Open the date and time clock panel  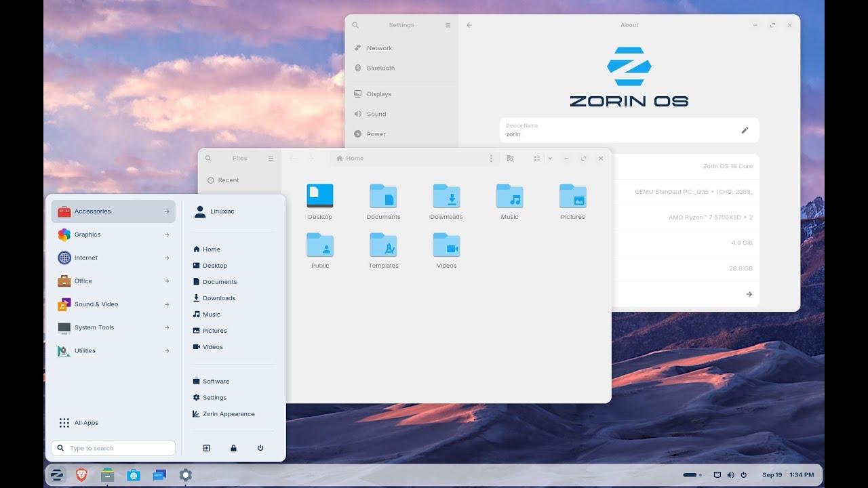(x=788, y=475)
